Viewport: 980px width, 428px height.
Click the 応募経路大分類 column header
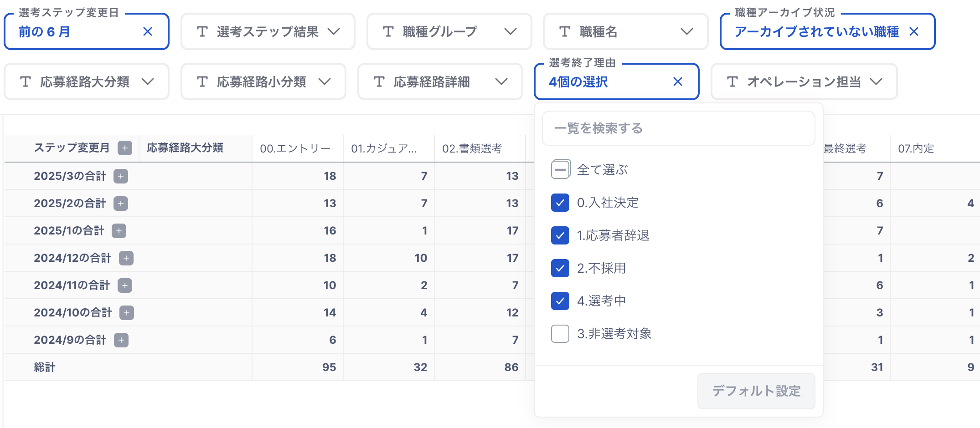[185, 148]
